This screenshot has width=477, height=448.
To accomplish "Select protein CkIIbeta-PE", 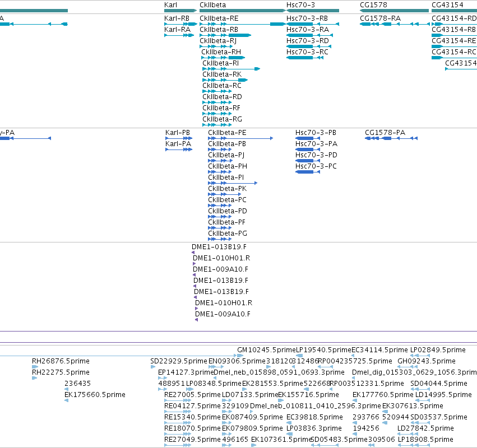I will pos(227,133).
